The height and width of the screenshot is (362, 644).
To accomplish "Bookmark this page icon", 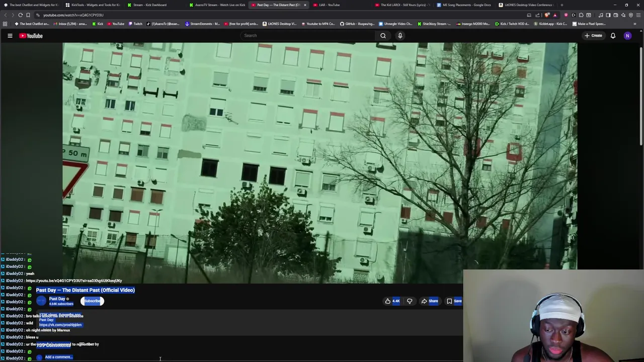I will pyautogui.click(x=28, y=15).
